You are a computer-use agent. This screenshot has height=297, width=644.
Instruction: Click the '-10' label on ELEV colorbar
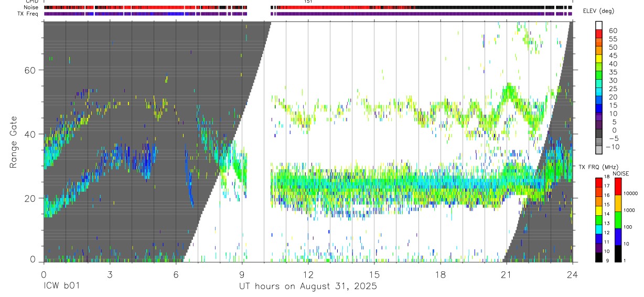click(613, 147)
